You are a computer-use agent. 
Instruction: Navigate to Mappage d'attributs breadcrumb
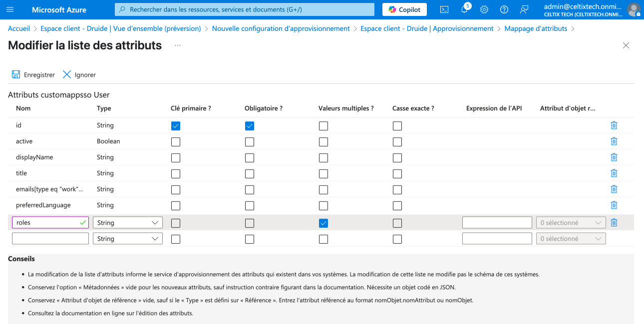click(x=536, y=29)
